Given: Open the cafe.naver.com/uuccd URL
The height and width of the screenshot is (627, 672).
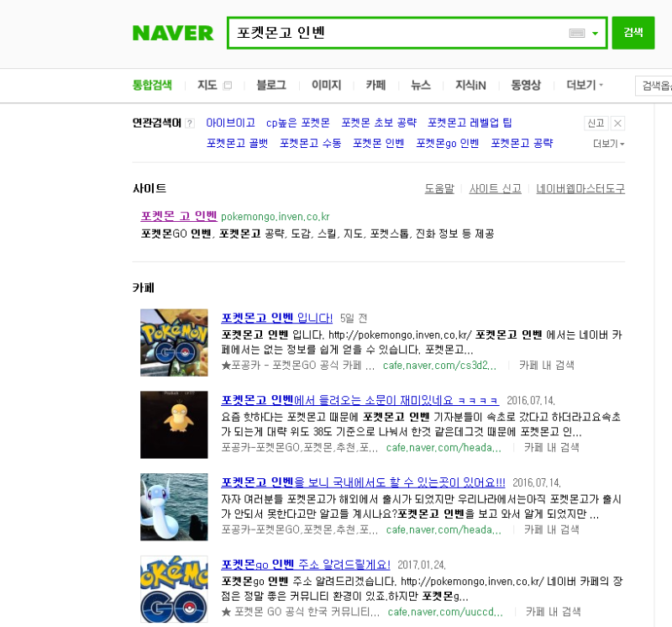Looking at the screenshot, I should (x=445, y=612).
